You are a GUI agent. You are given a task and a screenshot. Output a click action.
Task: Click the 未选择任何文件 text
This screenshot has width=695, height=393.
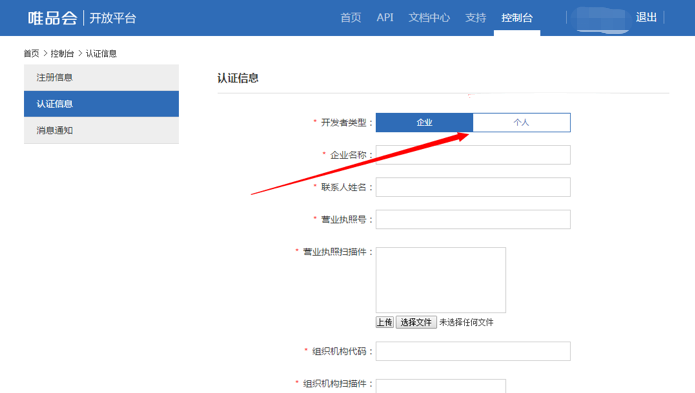[466, 323]
